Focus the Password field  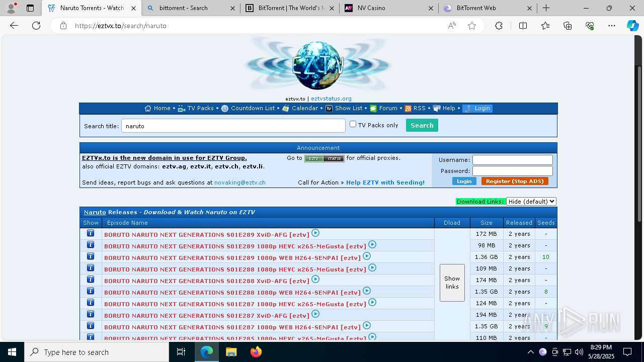point(513,171)
